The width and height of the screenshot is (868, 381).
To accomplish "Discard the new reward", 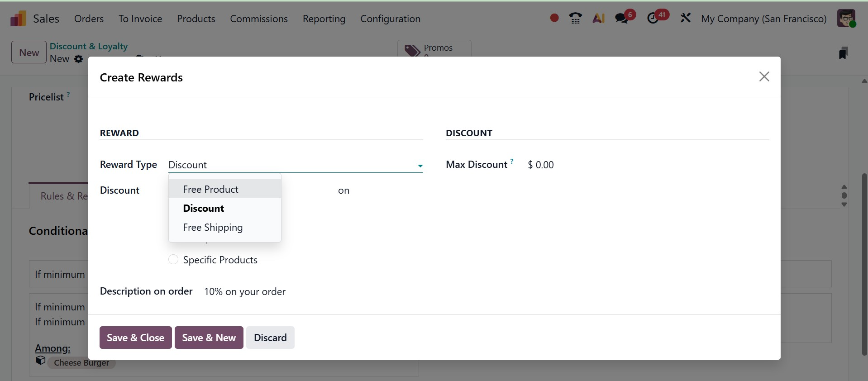I will click(x=270, y=338).
